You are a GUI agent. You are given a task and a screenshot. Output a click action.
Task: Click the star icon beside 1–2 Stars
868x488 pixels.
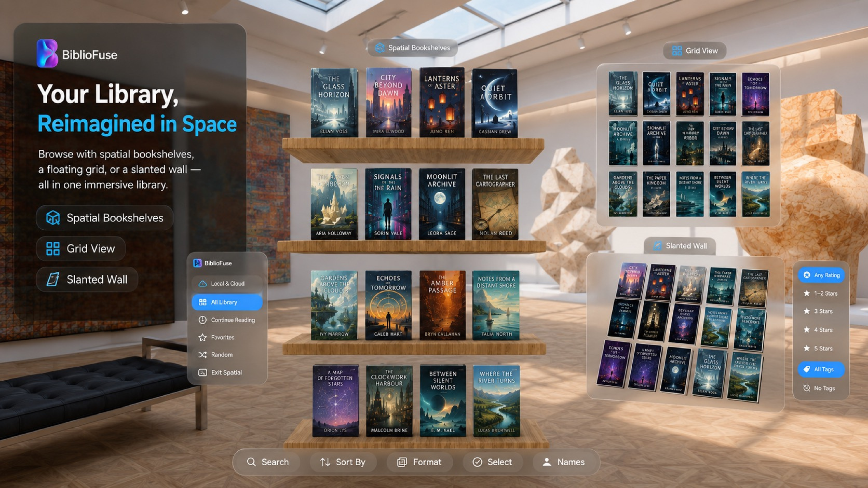(x=807, y=293)
